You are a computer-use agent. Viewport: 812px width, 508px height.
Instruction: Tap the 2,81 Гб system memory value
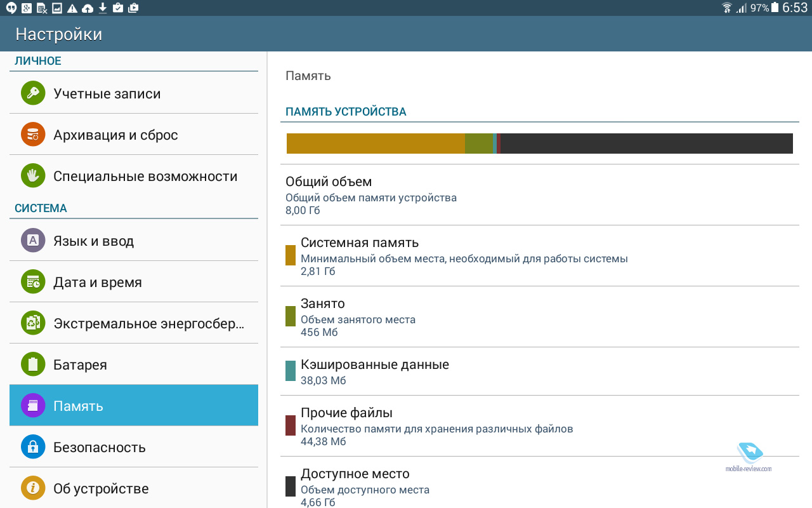(x=318, y=271)
